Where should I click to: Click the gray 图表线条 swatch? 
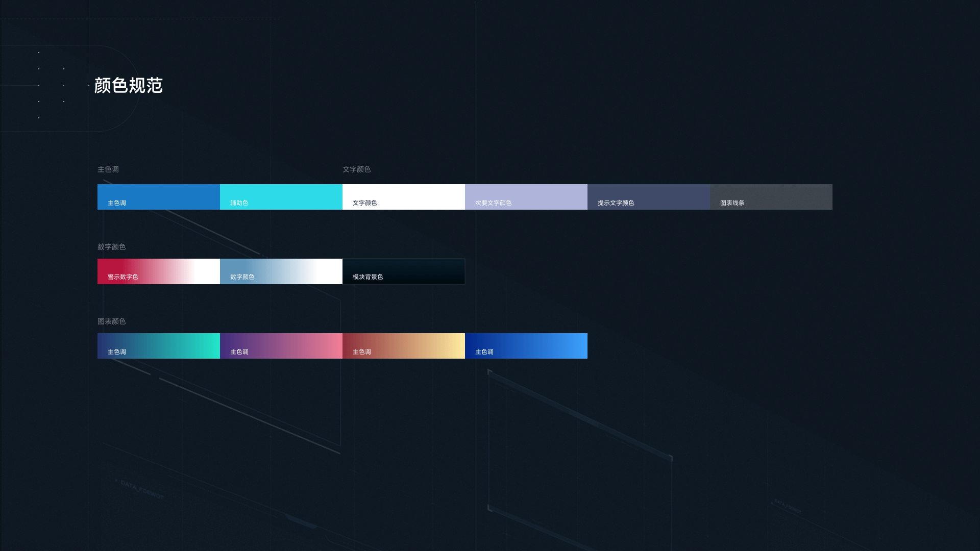click(x=771, y=197)
